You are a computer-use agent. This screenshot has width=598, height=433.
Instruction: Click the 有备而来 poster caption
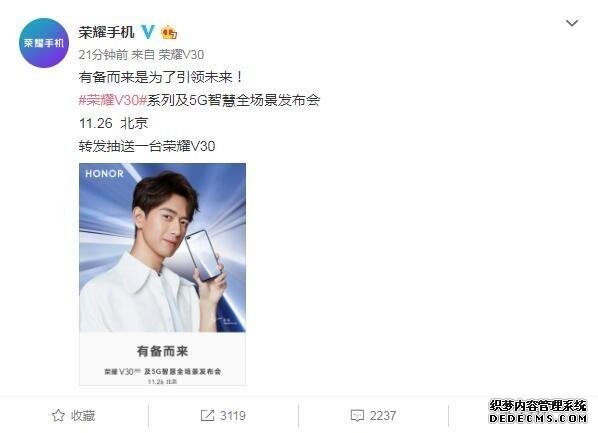click(x=162, y=351)
